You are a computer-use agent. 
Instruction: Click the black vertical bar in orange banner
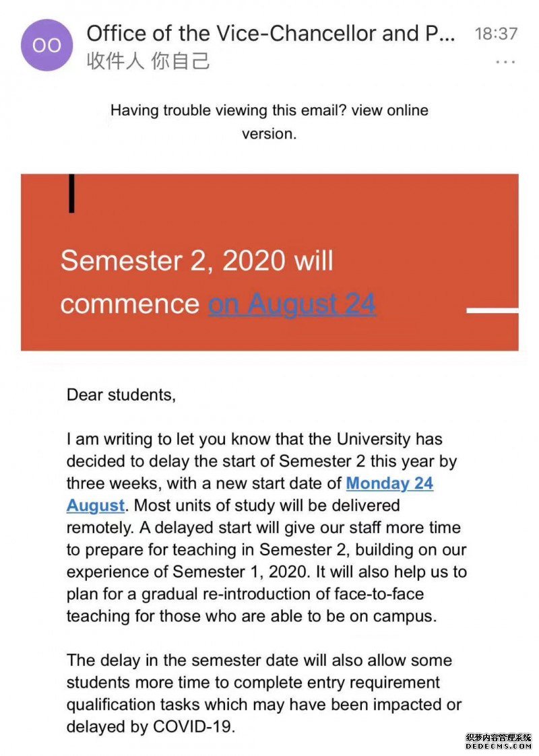[x=71, y=193]
